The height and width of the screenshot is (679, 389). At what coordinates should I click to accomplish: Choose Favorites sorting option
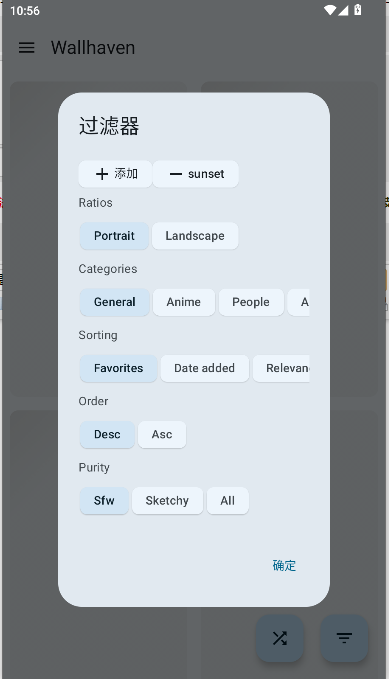118,369
